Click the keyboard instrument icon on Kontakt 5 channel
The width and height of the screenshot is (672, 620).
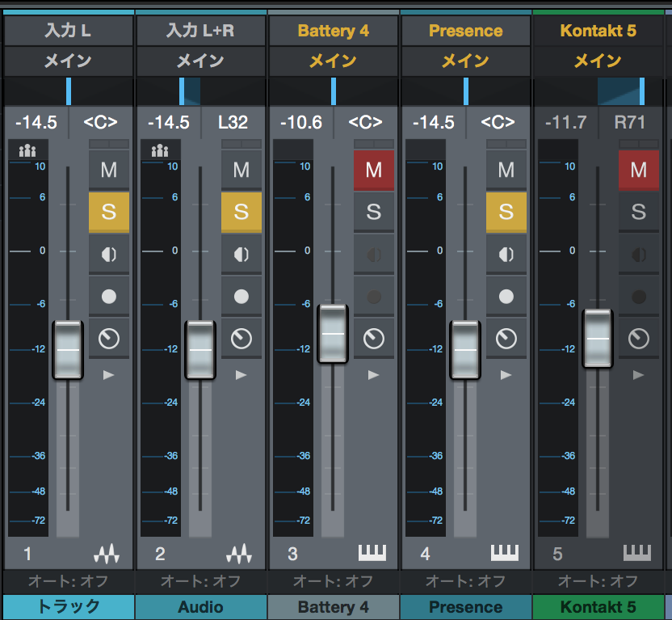point(636,553)
